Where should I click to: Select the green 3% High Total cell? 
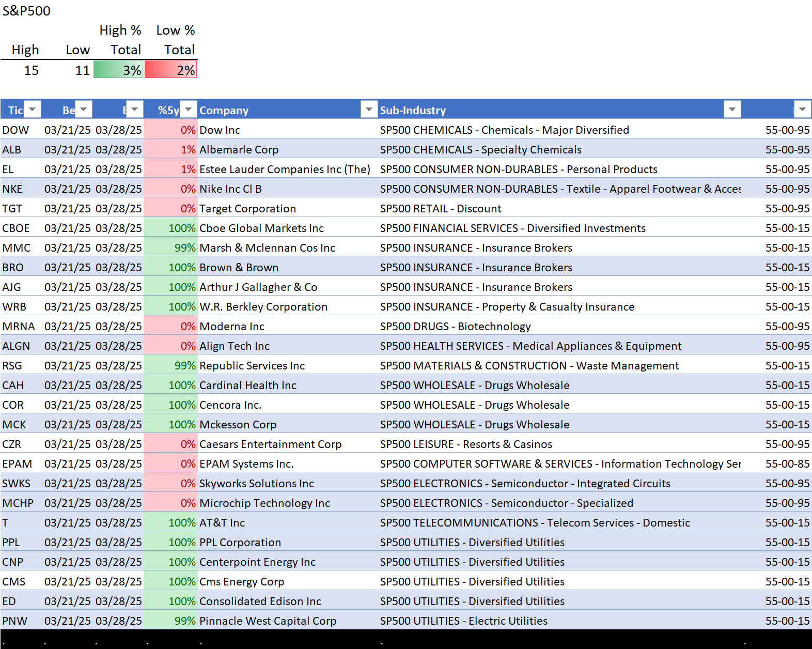118,70
